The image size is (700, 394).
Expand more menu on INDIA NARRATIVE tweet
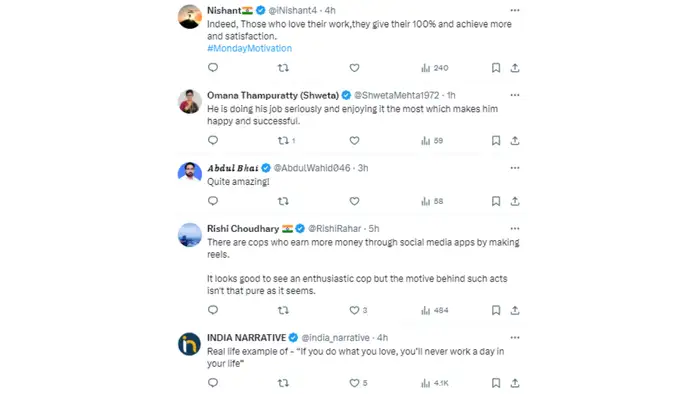(515, 337)
